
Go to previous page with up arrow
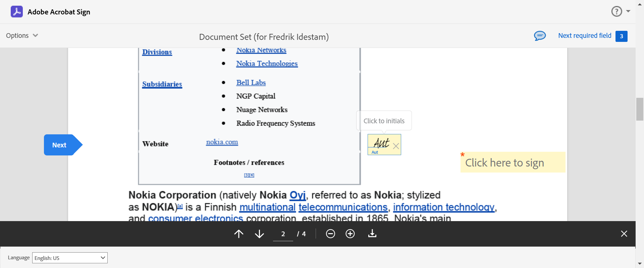[239, 234]
